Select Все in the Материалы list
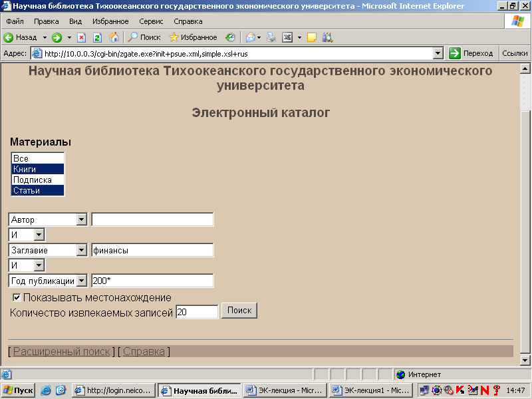The width and height of the screenshot is (532, 399). pos(38,158)
